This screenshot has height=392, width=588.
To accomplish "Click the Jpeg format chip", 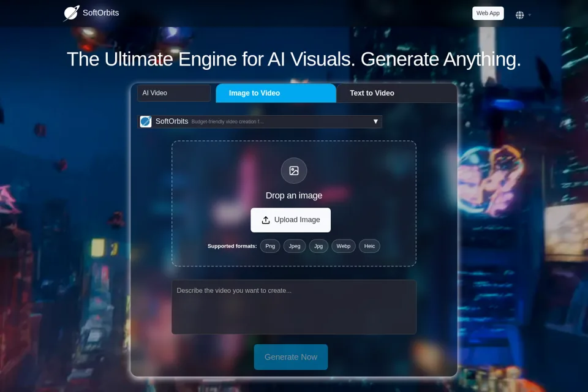I will click(x=295, y=246).
